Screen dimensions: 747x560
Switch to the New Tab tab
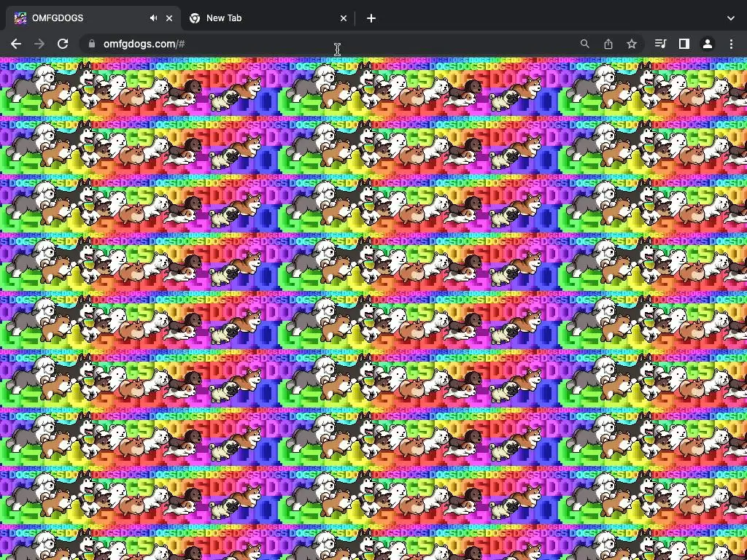click(268, 18)
